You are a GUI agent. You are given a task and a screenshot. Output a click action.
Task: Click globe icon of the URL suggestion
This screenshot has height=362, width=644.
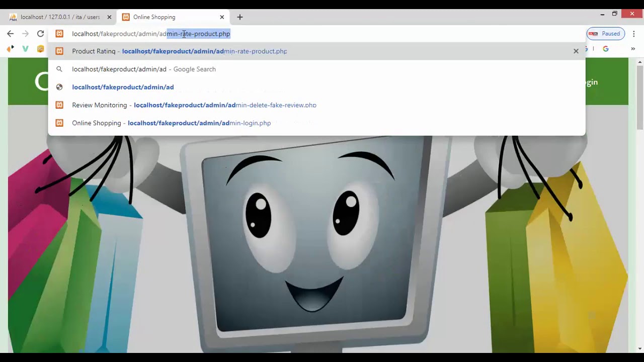59,87
